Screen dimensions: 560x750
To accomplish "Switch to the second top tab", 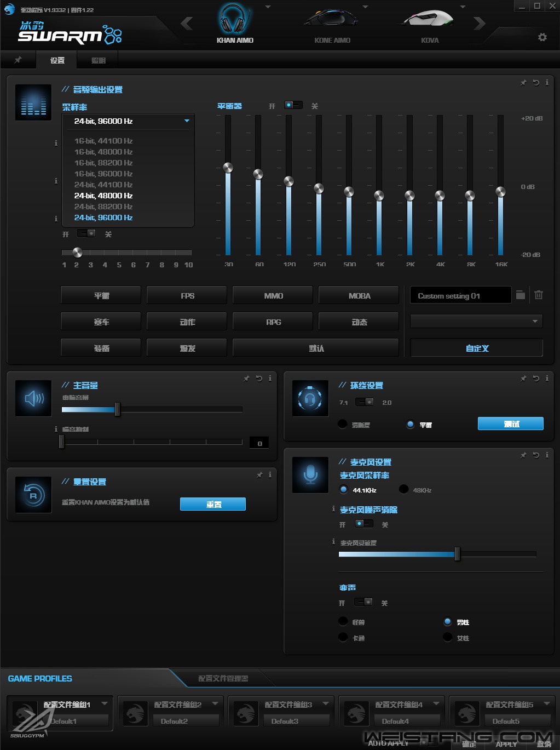I will (x=98, y=60).
